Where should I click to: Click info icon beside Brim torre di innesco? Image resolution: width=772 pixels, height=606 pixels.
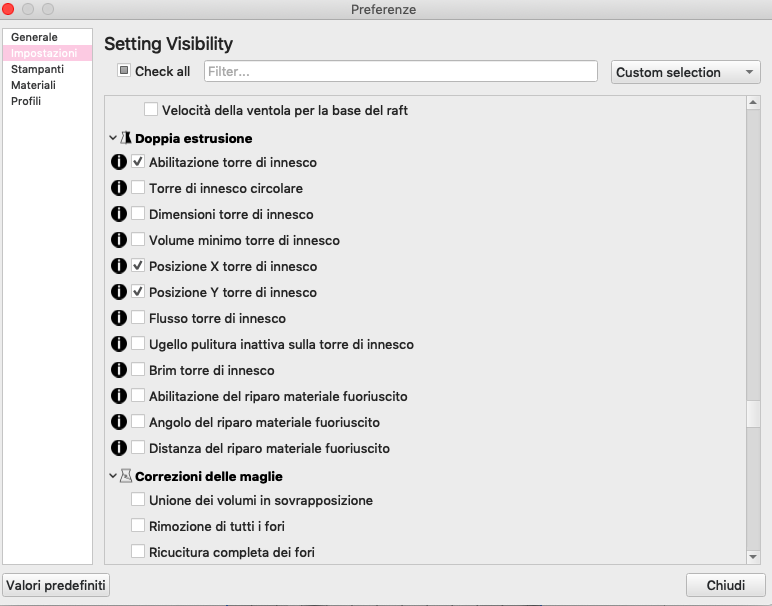pyautogui.click(x=119, y=370)
